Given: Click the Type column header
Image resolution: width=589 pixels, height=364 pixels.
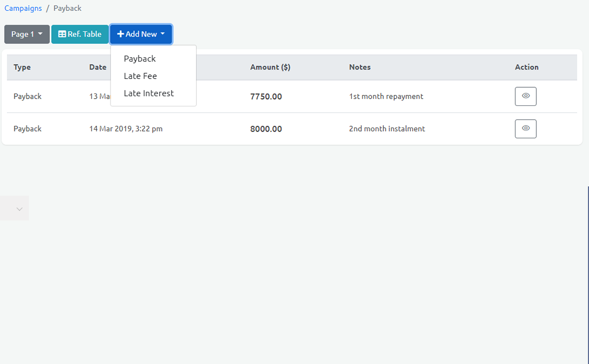Looking at the screenshot, I should tap(22, 67).
